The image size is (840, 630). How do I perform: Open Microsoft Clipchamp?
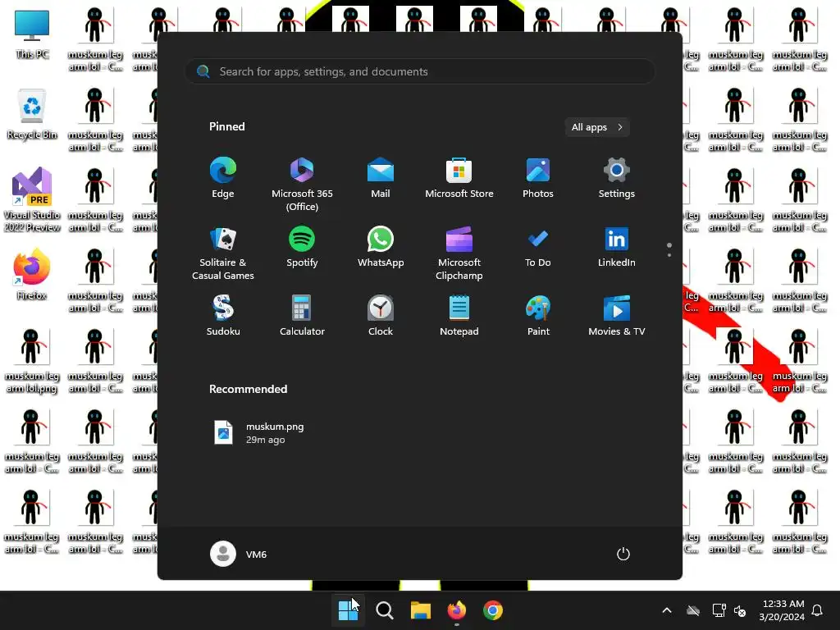pos(459,253)
